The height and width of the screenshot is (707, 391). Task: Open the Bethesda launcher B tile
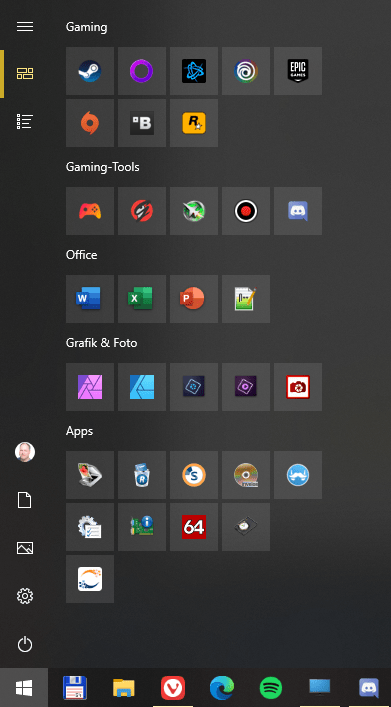142,123
